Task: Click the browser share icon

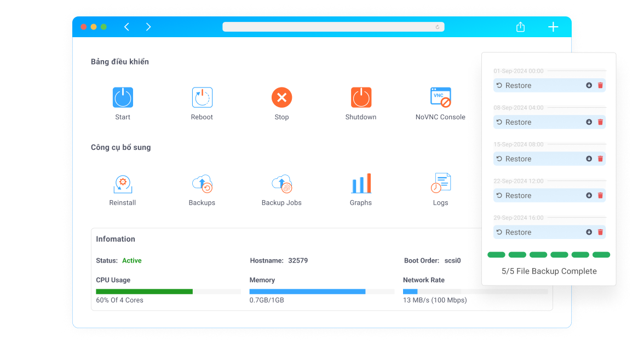Action: (x=520, y=26)
